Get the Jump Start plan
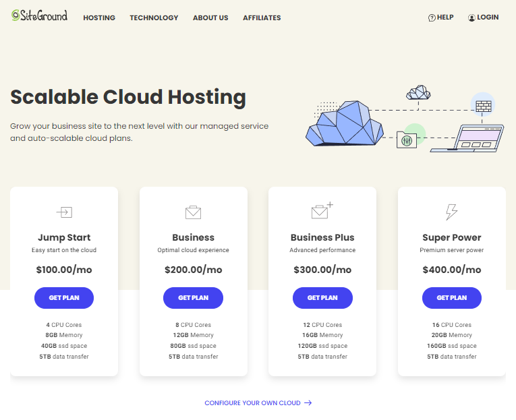The image size is (516, 420). [x=64, y=298]
